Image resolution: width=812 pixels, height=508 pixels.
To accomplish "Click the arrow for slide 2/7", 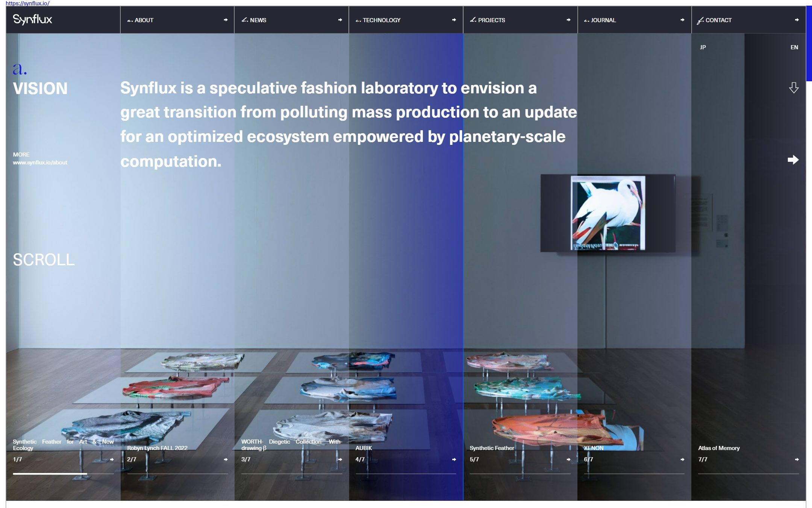I will point(226,459).
